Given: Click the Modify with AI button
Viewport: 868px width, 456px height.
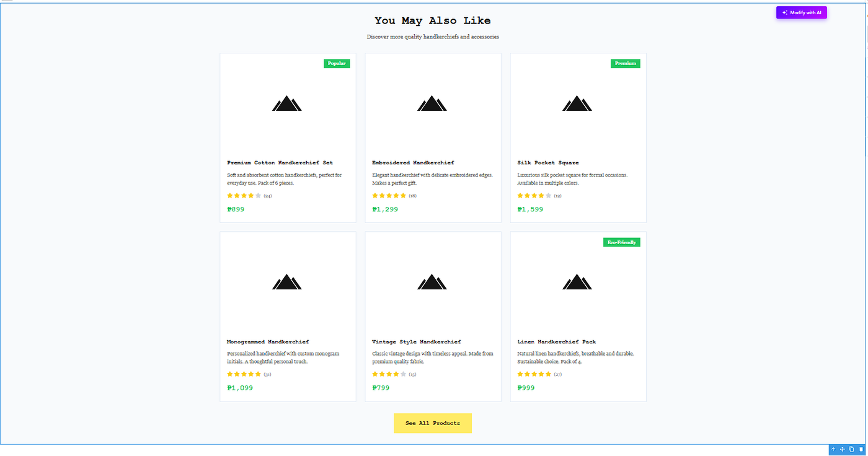Looking at the screenshot, I should click(x=801, y=12).
